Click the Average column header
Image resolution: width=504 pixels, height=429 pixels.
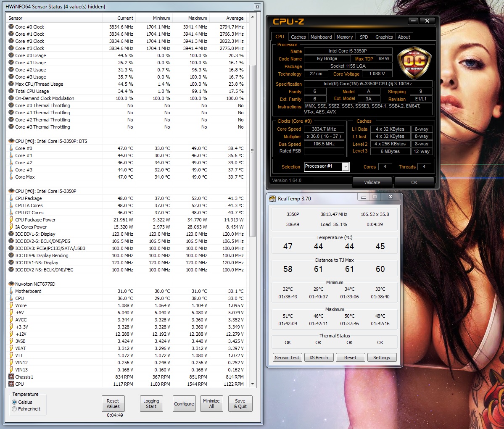click(229, 18)
